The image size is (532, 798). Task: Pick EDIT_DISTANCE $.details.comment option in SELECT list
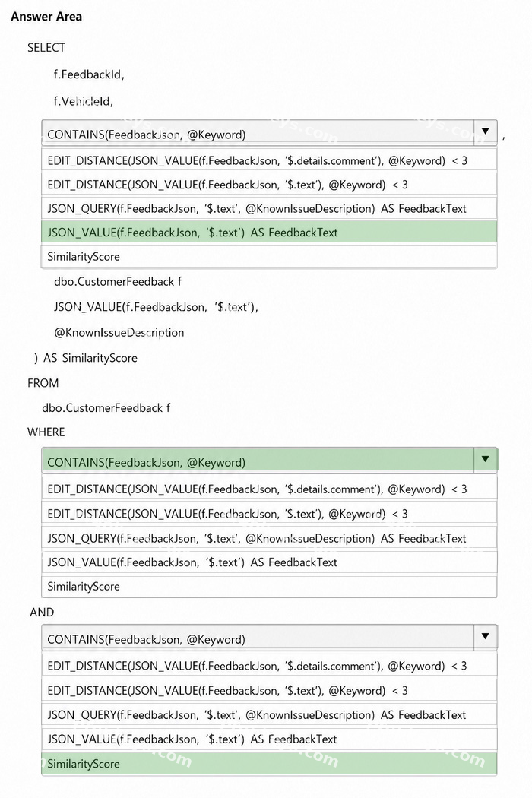[x=269, y=160]
